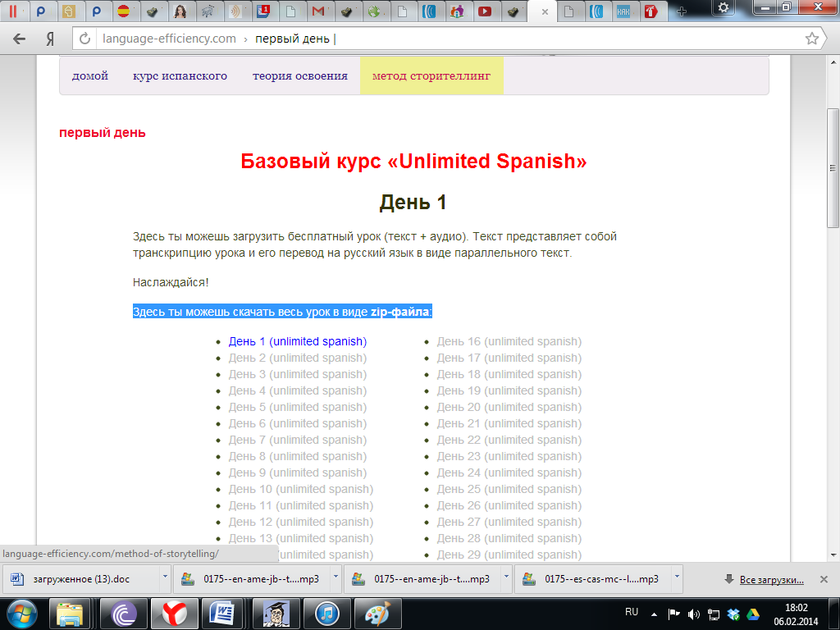Click the RU language indicator
840x630 pixels.
[632, 612]
